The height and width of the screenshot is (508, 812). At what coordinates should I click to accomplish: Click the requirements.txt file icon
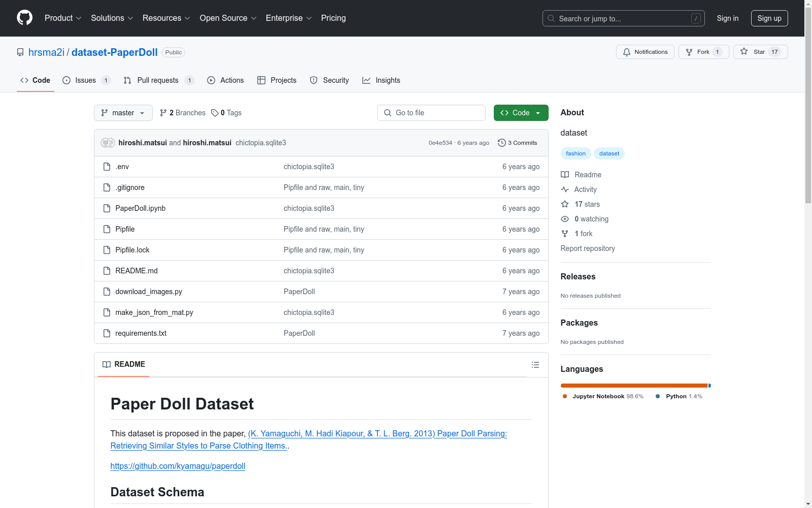click(107, 333)
